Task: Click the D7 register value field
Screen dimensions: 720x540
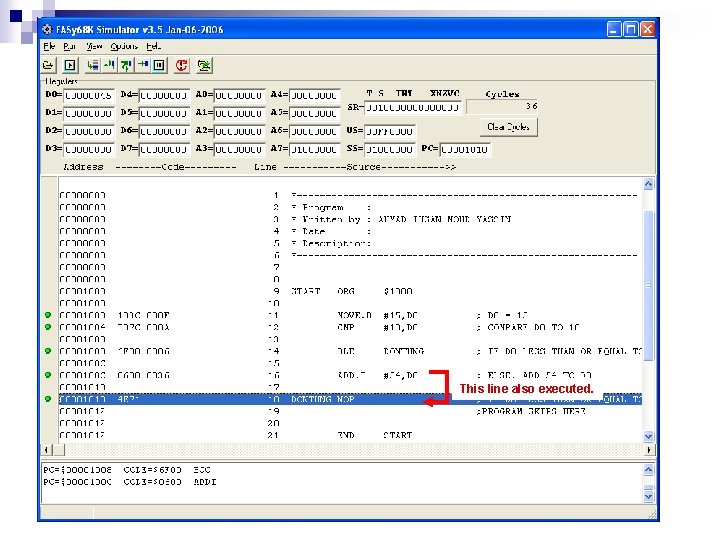Action: tap(164, 149)
